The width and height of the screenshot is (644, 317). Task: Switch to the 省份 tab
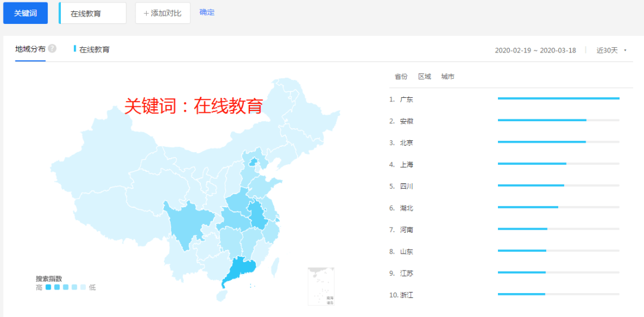pos(401,76)
